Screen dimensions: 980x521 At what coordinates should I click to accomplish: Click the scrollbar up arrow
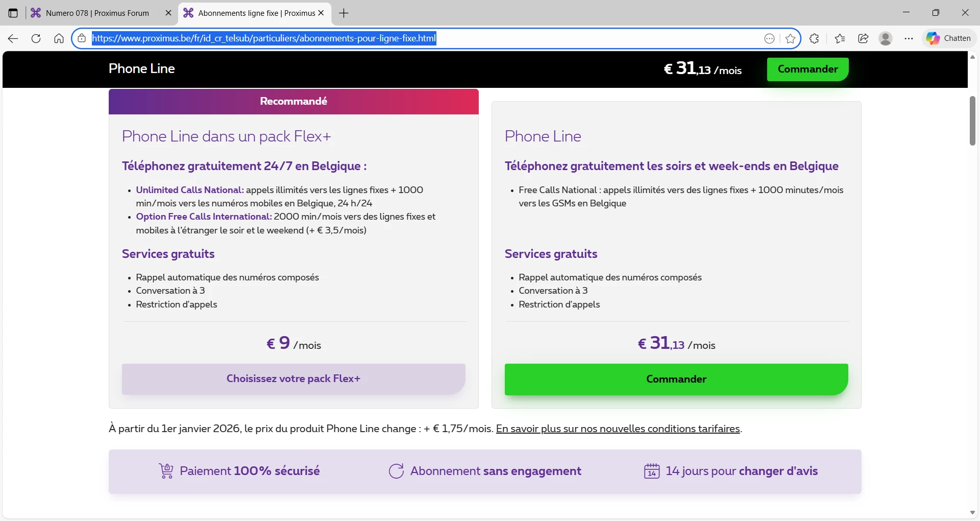tap(972, 57)
